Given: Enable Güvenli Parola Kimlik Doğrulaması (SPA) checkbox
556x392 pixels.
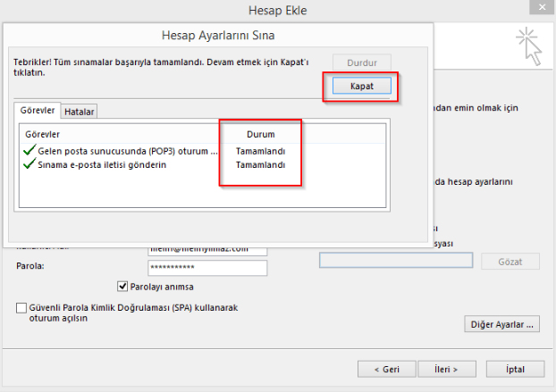Looking at the screenshot, I should pos(21,307).
